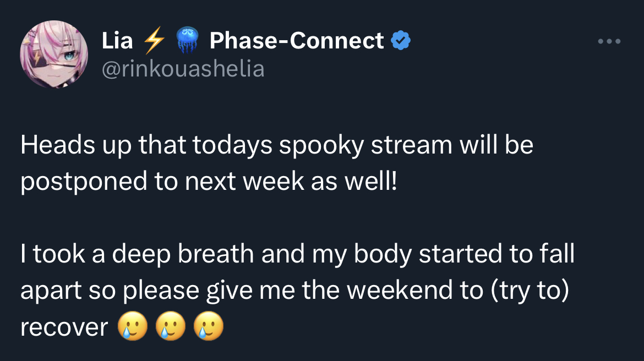Screen dimensions: 644x361
Task: Click the phrase "next week as well!"
Action: click(x=291, y=180)
